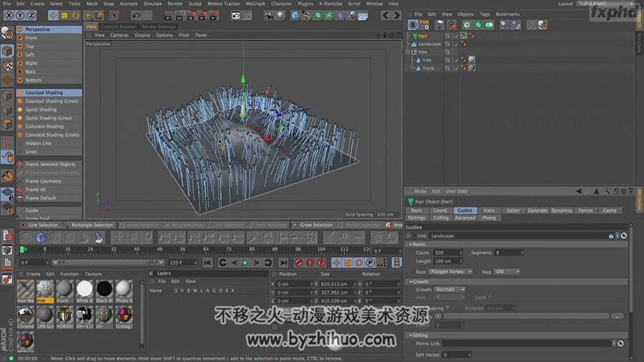Toggle tree null visibility square
Viewport: 644px width, 362px height.
coord(448,52)
